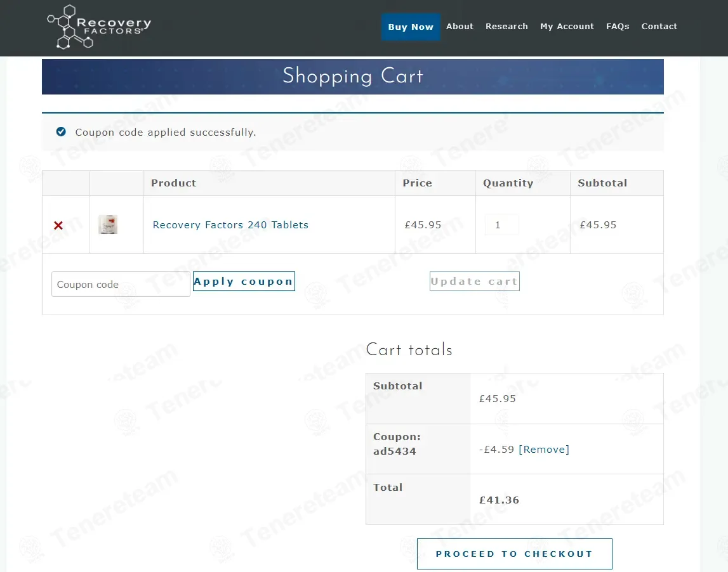Open the product thumbnail image
The width and height of the screenshot is (728, 572).
click(108, 224)
